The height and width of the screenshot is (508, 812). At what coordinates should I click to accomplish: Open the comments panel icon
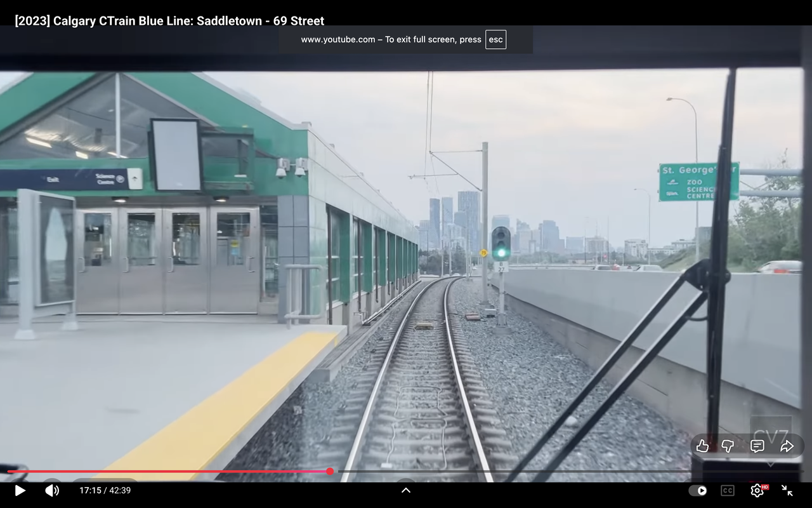pyautogui.click(x=757, y=446)
